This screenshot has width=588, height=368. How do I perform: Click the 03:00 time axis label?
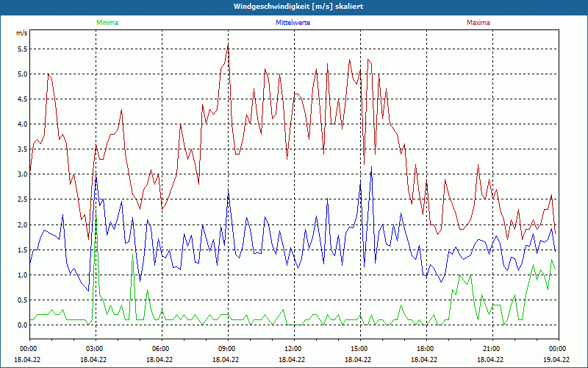coord(96,349)
